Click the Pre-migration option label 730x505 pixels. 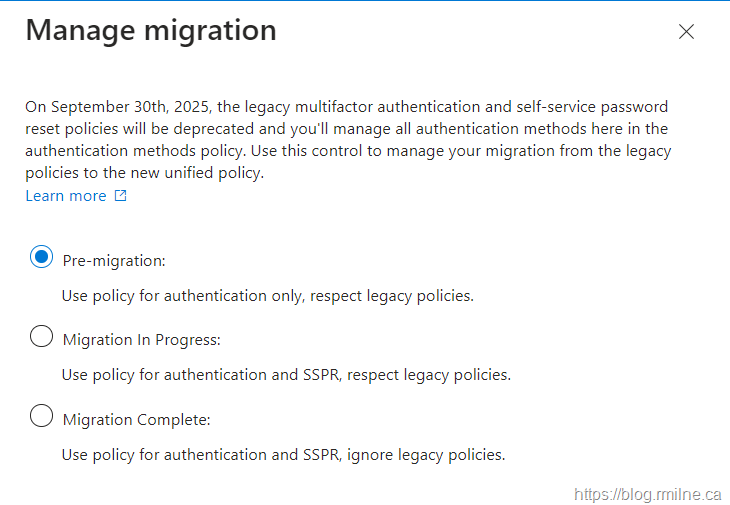(114, 260)
